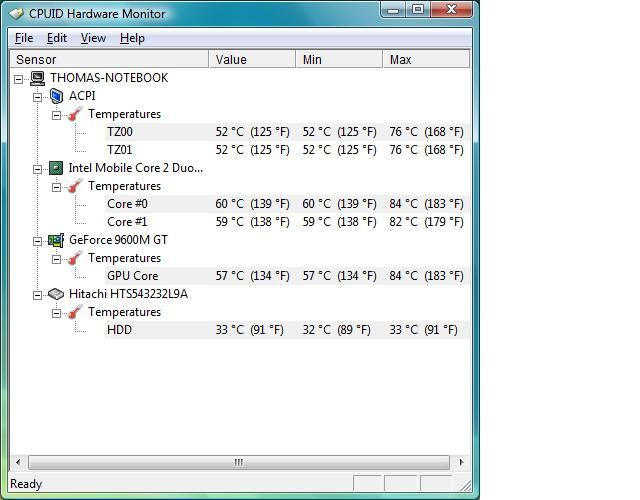Screen dimensions: 640x500
Task: Select the THOMAS-NOTEBOOK tree label
Action: point(109,78)
